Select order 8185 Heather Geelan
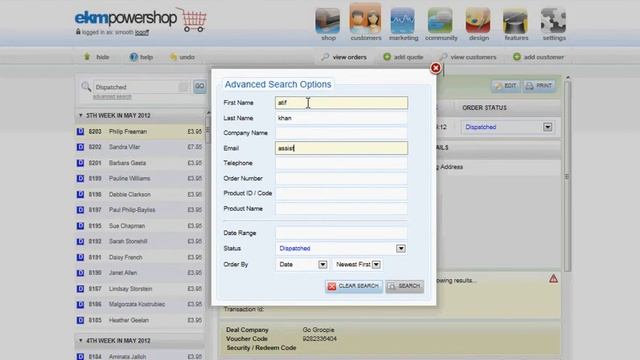Image resolution: width=640 pixels, height=360 pixels. click(140, 320)
